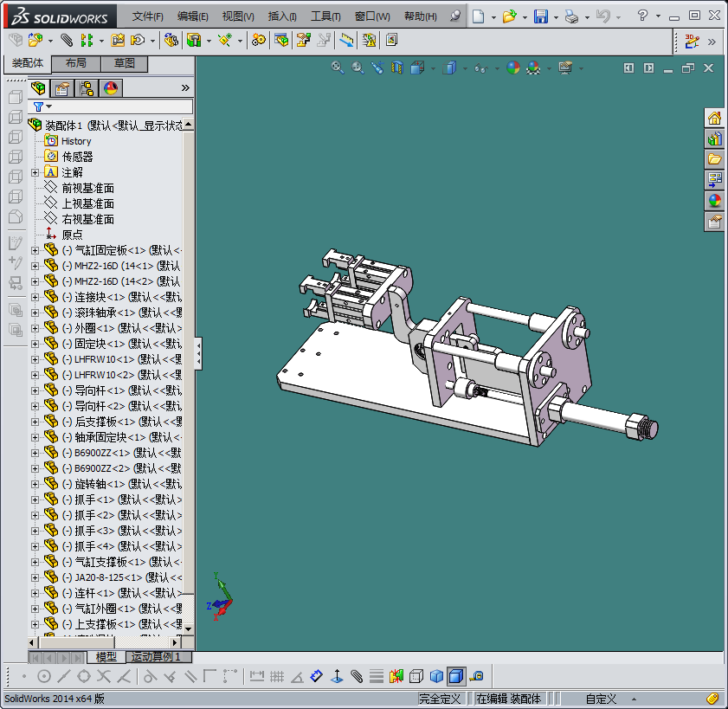Expand the 注解 tree node
The height and width of the screenshot is (709, 728).
[x=35, y=172]
